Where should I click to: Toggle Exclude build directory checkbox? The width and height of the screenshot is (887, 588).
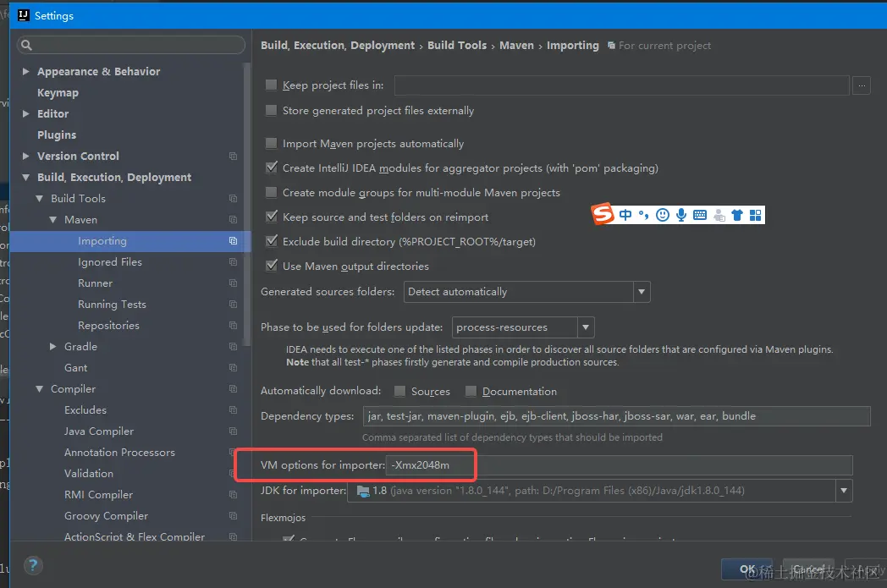(x=272, y=241)
